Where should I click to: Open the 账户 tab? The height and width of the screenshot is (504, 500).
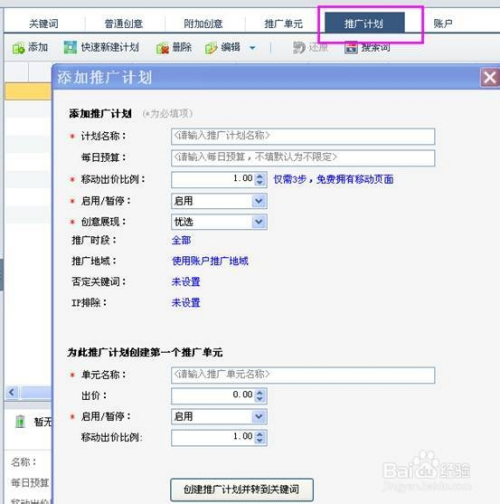443,23
